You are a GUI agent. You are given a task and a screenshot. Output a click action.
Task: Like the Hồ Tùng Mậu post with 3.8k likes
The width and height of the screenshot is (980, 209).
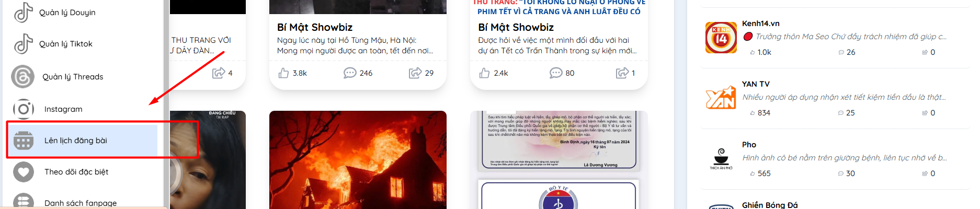pos(283,73)
